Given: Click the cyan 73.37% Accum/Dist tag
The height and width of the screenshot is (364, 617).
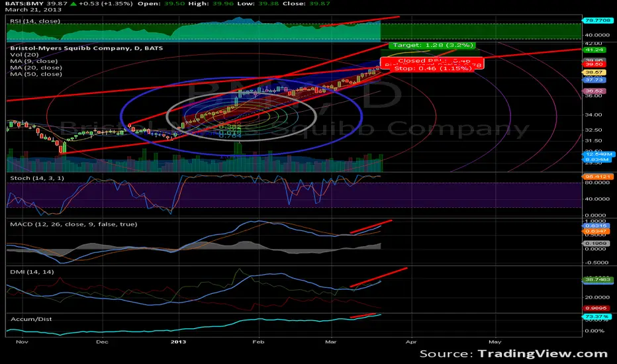Looking at the screenshot, I should pos(597,316).
